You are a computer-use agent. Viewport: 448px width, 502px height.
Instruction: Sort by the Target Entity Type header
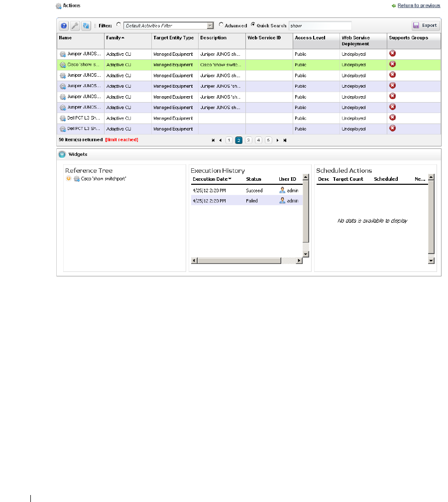175,41
